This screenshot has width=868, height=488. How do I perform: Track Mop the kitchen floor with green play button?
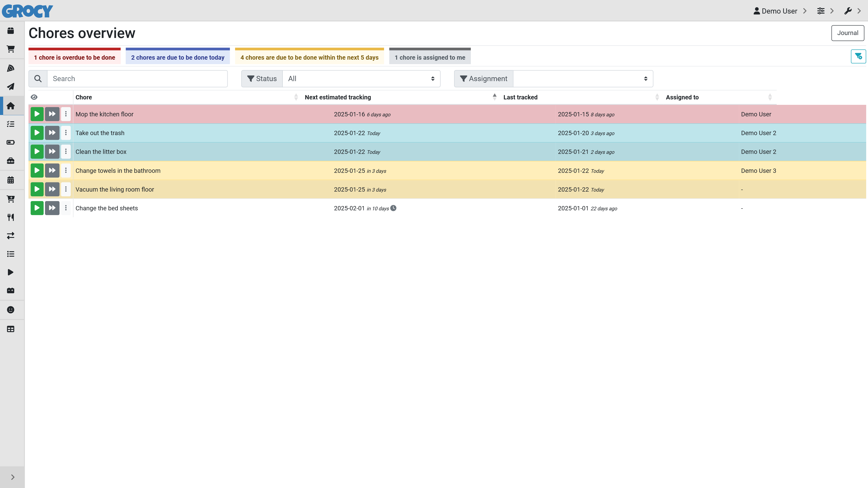[x=37, y=114]
